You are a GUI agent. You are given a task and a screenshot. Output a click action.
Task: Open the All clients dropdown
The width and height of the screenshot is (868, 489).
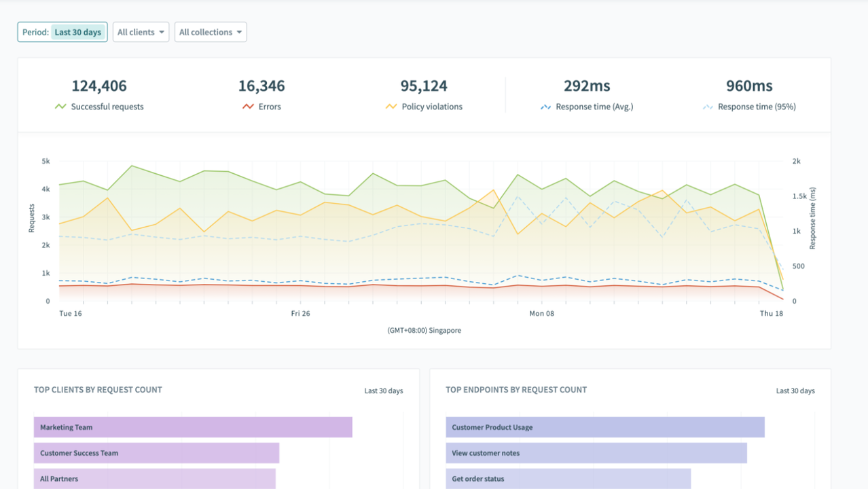[141, 32]
